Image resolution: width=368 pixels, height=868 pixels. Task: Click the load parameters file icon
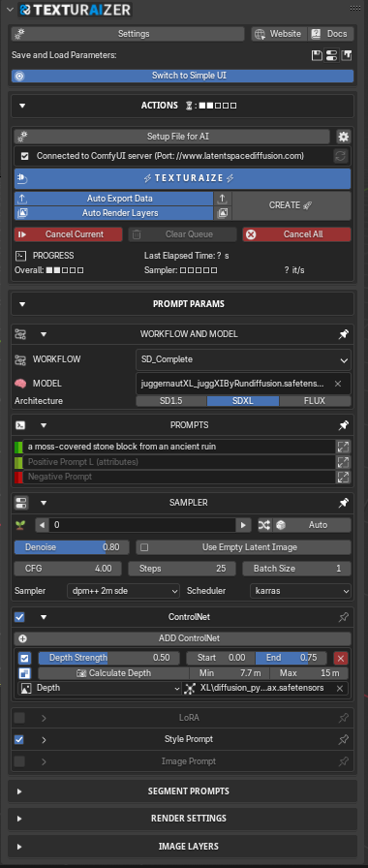347,55
